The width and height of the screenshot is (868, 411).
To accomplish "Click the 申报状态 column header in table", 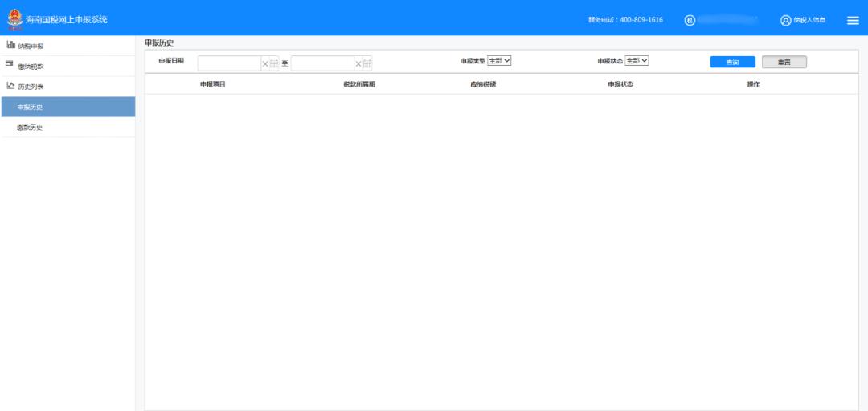I will pyautogui.click(x=620, y=84).
